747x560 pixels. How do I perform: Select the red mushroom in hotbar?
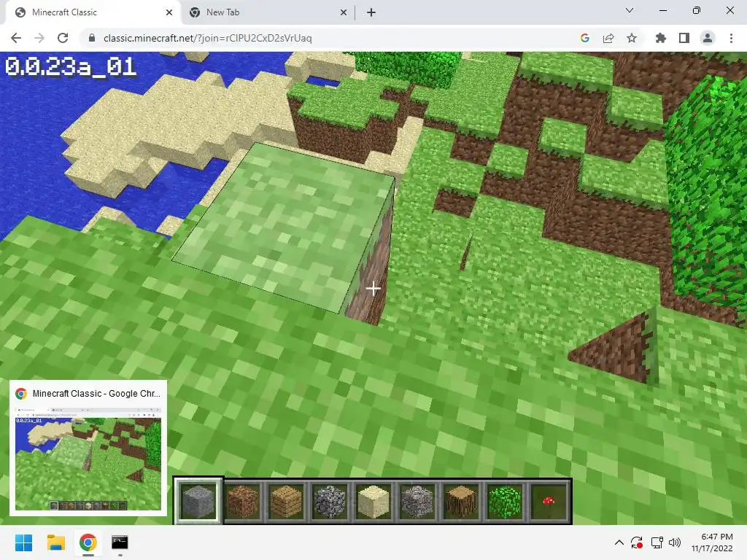point(549,501)
